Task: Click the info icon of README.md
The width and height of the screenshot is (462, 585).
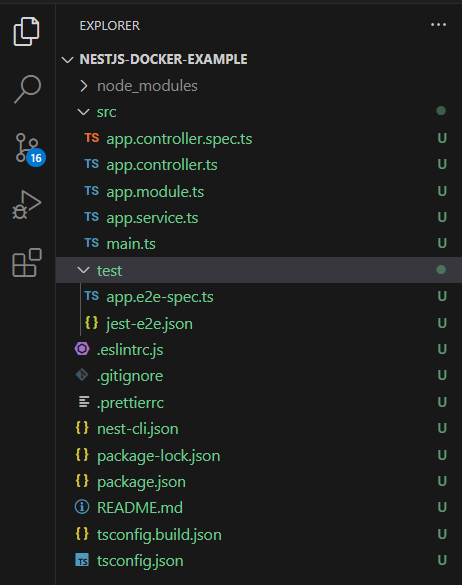Action: [82, 507]
